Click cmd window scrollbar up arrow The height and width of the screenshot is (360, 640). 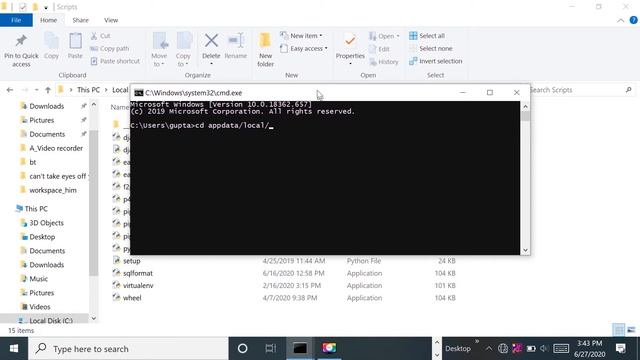(525, 107)
